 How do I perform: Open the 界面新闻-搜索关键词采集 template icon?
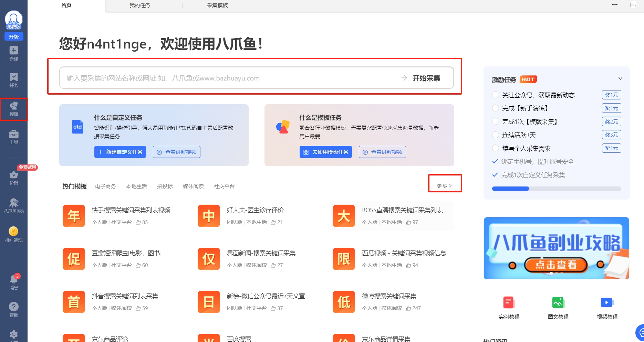(209, 259)
